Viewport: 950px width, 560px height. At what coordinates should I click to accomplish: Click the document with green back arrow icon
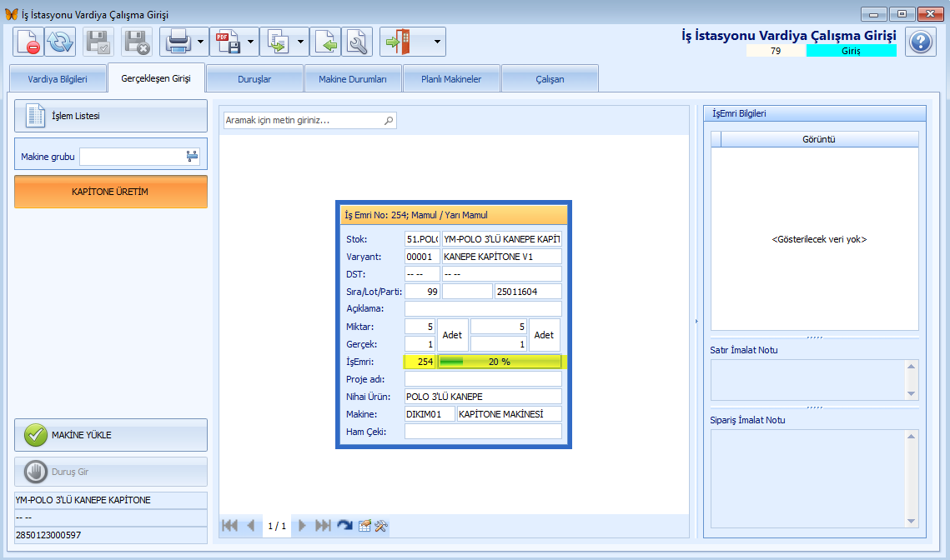pyautogui.click(x=326, y=42)
